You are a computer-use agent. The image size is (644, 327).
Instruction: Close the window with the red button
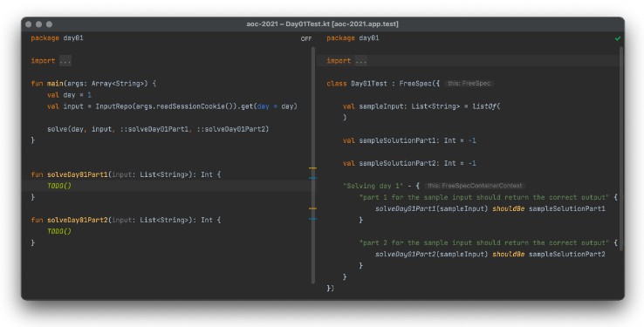click(28, 24)
